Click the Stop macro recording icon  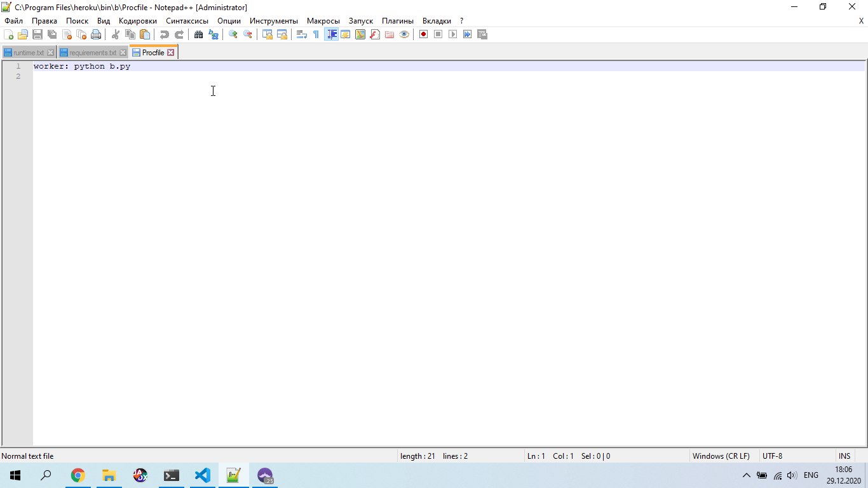click(x=438, y=34)
